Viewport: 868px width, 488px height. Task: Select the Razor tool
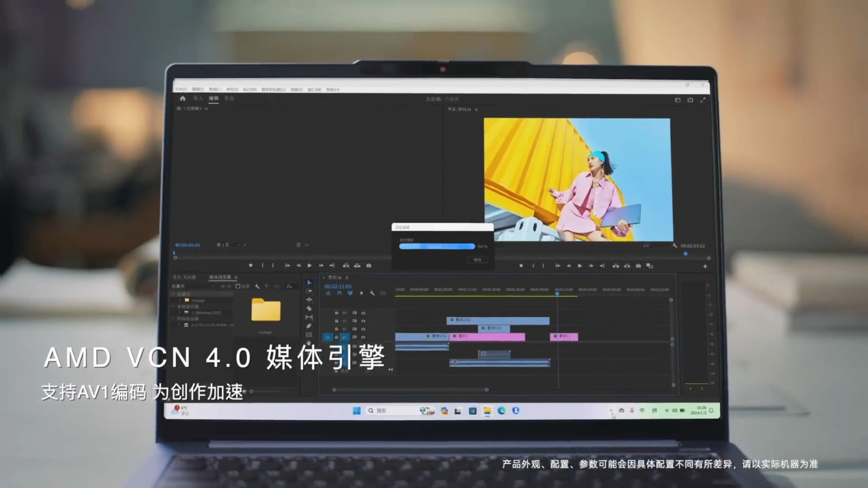pos(309,309)
